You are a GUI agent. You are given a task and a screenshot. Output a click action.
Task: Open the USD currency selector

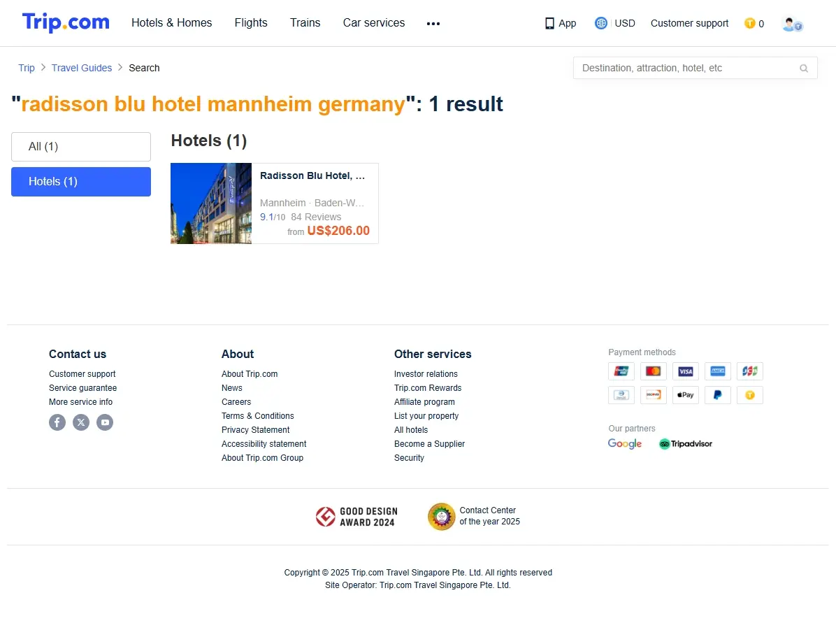click(625, 24)
